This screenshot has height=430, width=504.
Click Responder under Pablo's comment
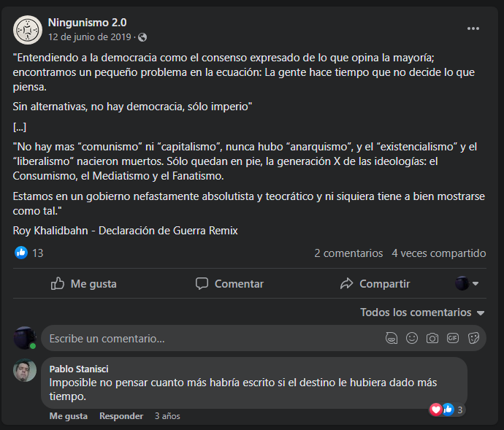[x=121, y=416]
